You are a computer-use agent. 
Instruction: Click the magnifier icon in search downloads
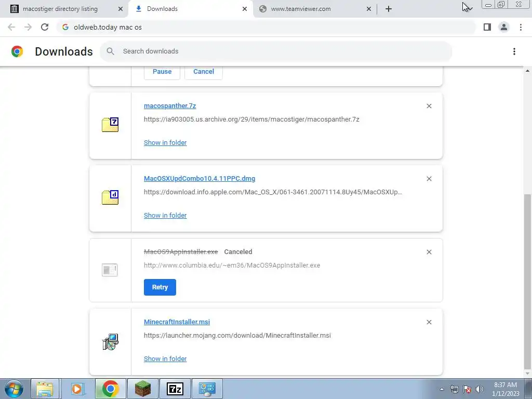(110, 51)
